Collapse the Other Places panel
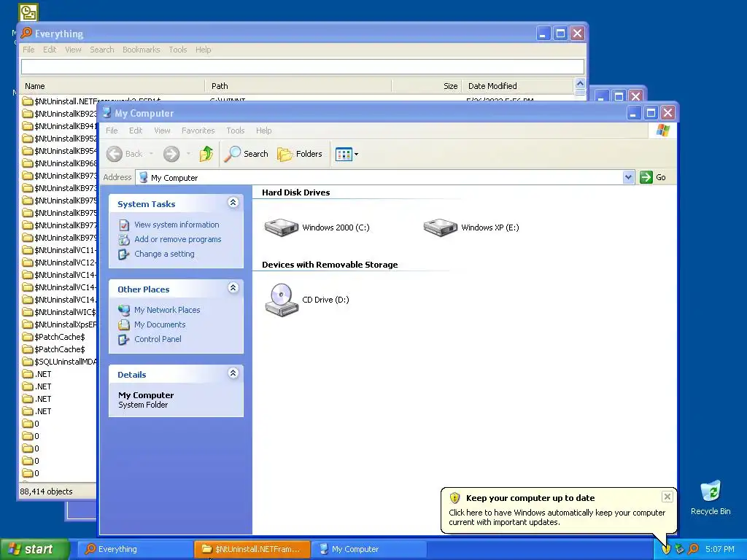Screen dimensions: 747x560 click(233, 288)
